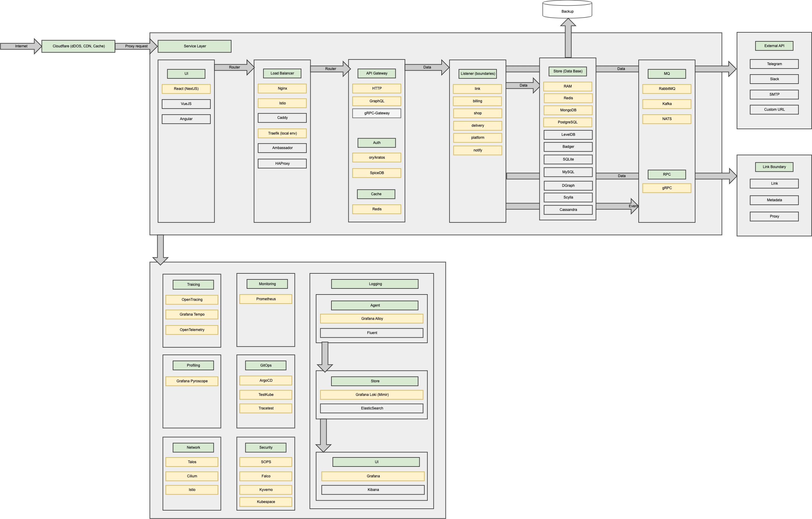Select the React (NextJS) box

186,89
